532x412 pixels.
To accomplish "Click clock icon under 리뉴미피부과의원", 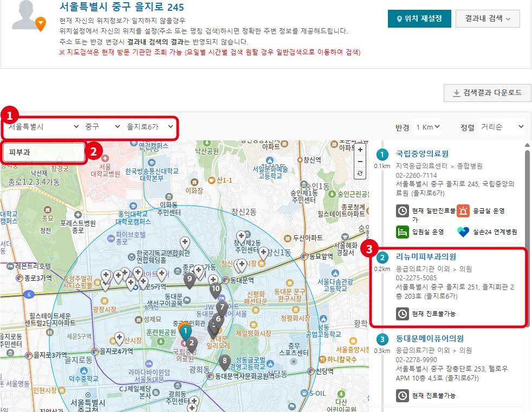I will pyautogui.click(x=402, y=313).
